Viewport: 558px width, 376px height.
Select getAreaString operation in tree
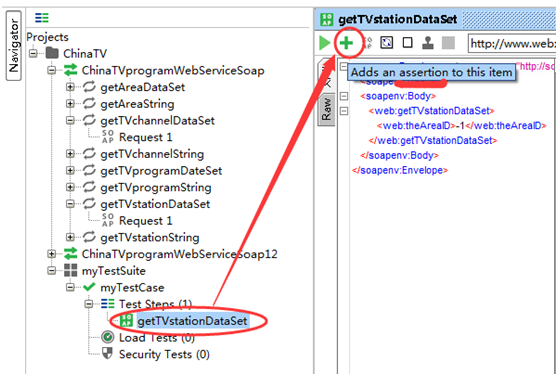tap(137, 104)
